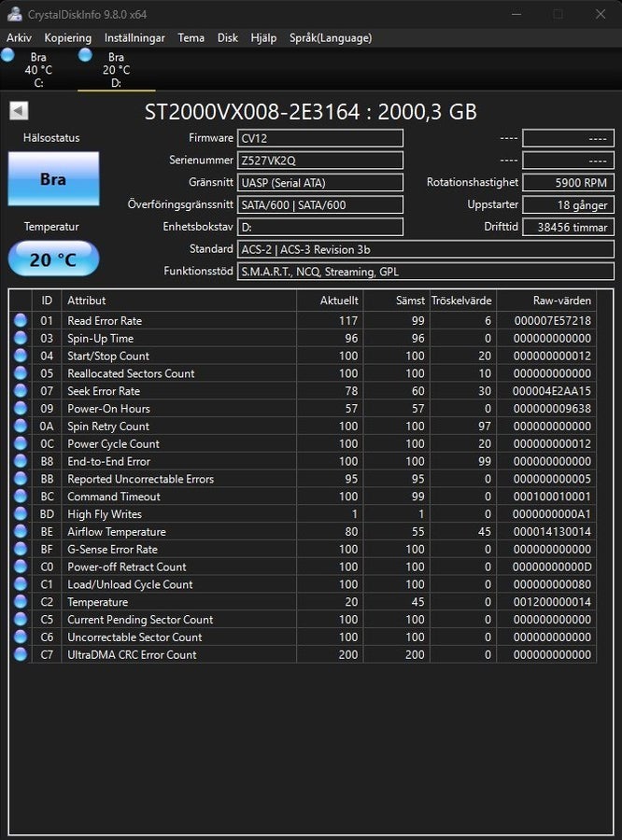The width and height of the screenshot is (622, 840).
Task: Click status orb for Reported Uncorrectable Errors
Action: tap(21, 479)
